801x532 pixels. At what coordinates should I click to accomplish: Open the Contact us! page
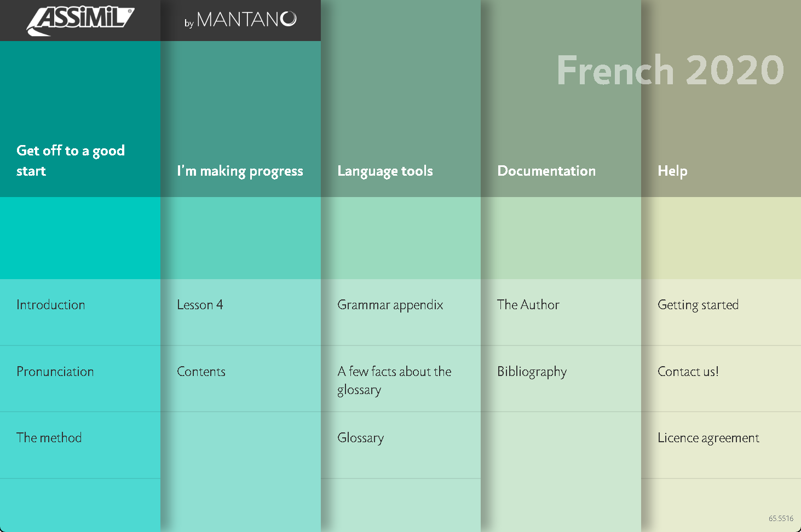(721, 379)
